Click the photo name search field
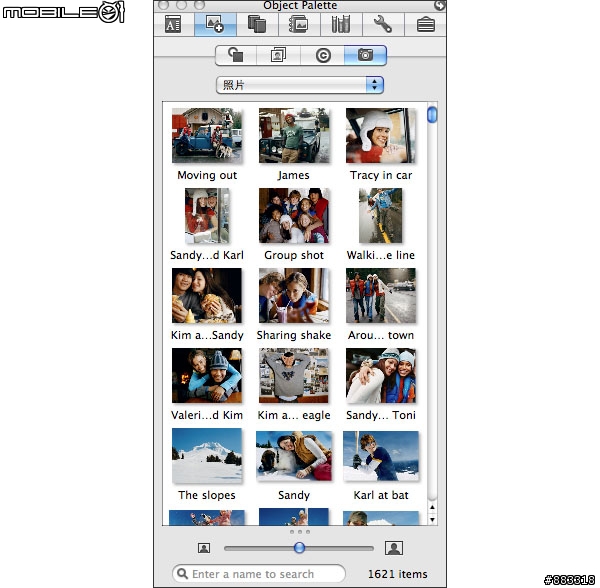600x588 pixels. tap(259, 574)
